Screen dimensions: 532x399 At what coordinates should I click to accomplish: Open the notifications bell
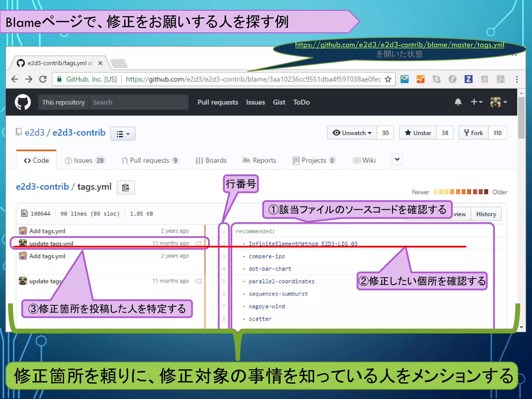click(458, 102)
